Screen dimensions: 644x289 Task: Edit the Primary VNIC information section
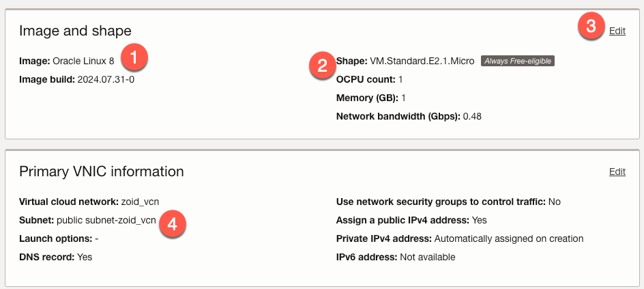pyautogui.click(x=617, y=171)
